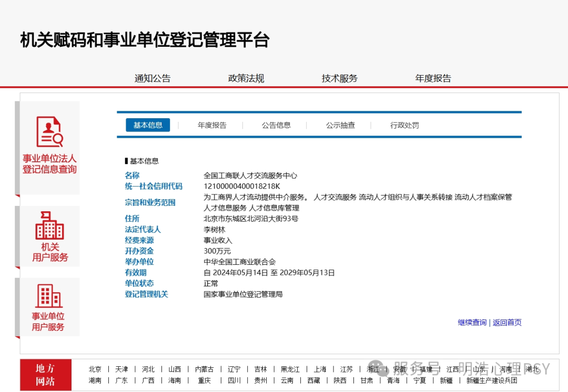Open the 河北 local site link
Viewport: 568px width, 392px height.
click(148, 369)
